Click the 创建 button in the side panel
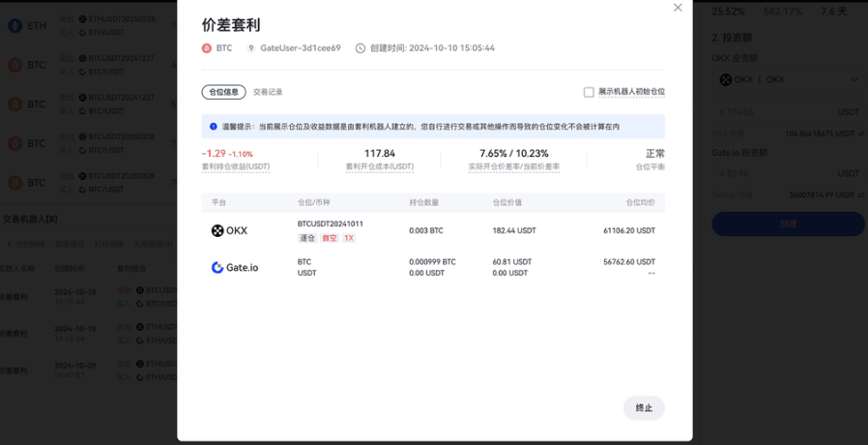Screen dimensions: 868x445 (x=788, y=223)
